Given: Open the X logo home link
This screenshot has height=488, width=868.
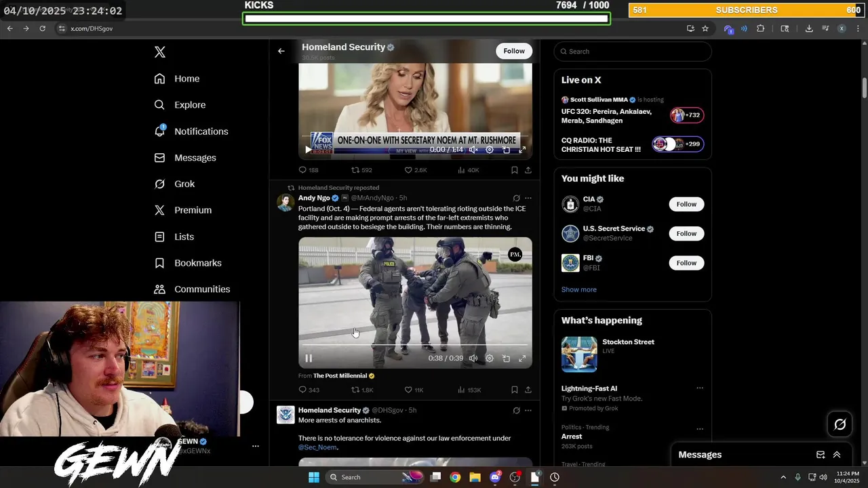Looking at the screenshot, I should pos(160,52).
